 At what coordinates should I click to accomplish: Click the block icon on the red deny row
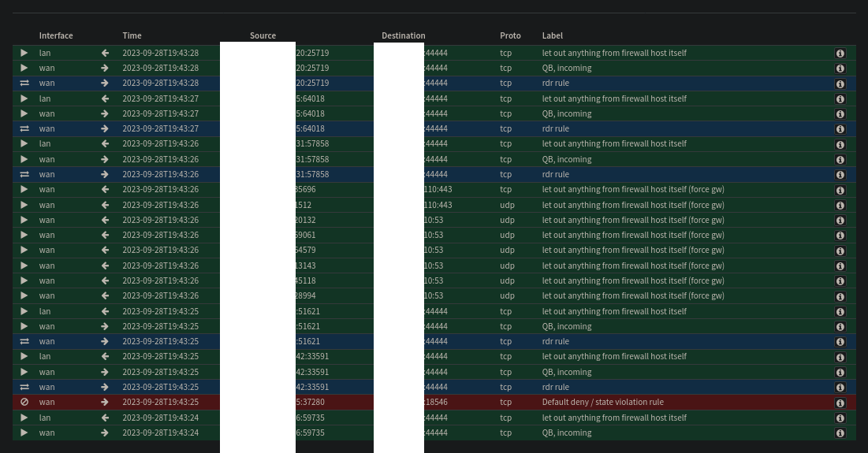pos(24,402)
